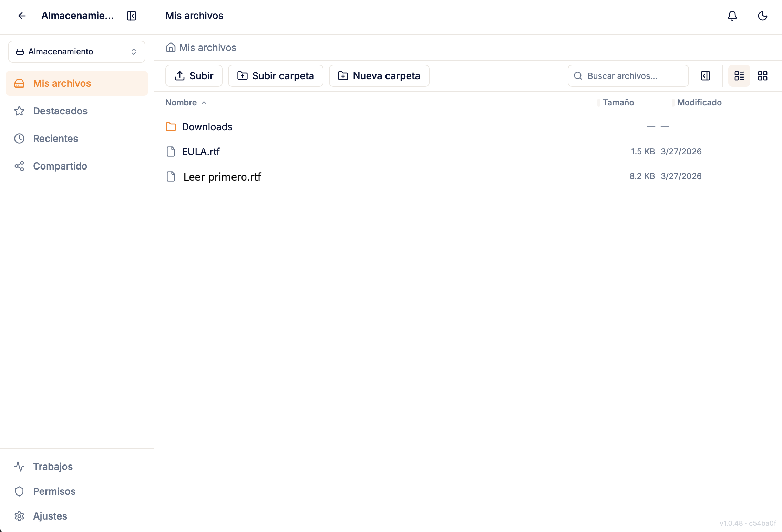Click Nueva carpeta button
782x532 pixels.
tap(379, 76)
